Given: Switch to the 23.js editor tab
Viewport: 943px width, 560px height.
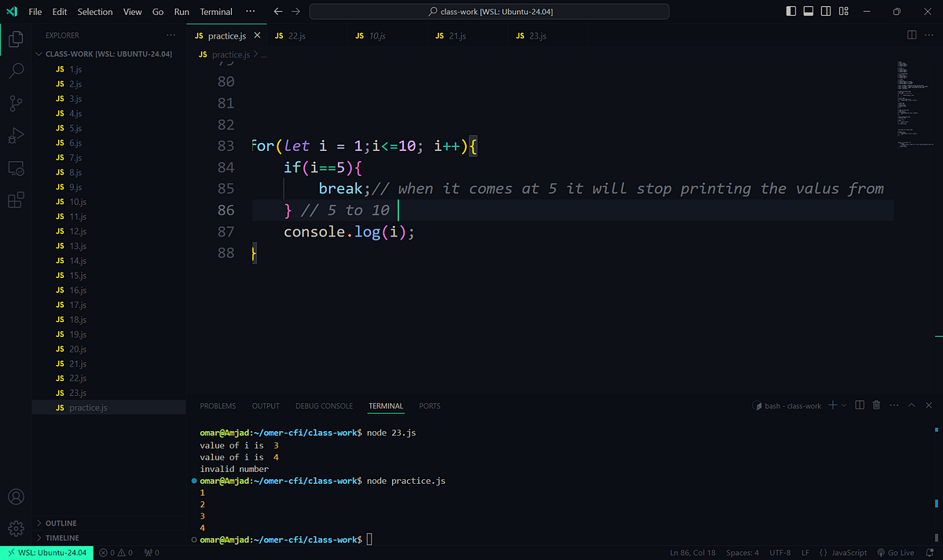Looking at the screenshot, I should coord(548,35).
